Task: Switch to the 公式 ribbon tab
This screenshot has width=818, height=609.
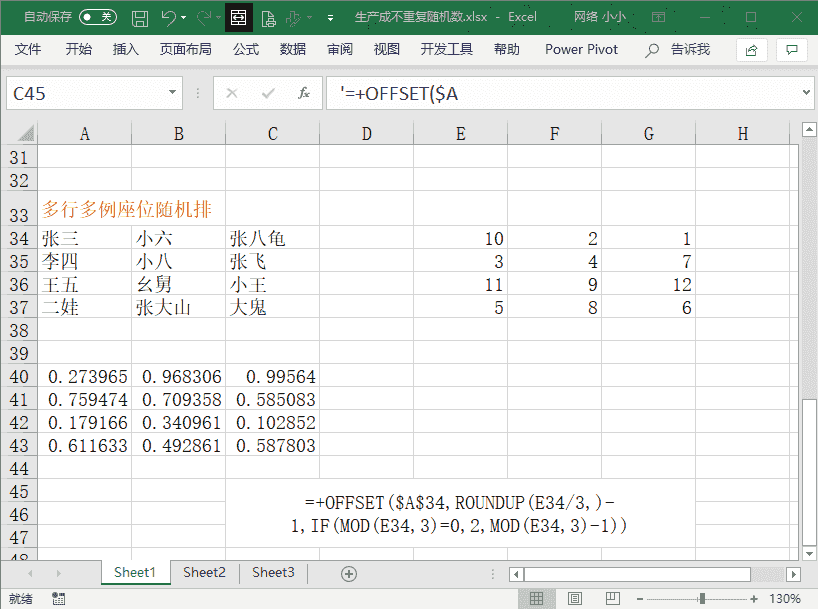Action: 246,50
